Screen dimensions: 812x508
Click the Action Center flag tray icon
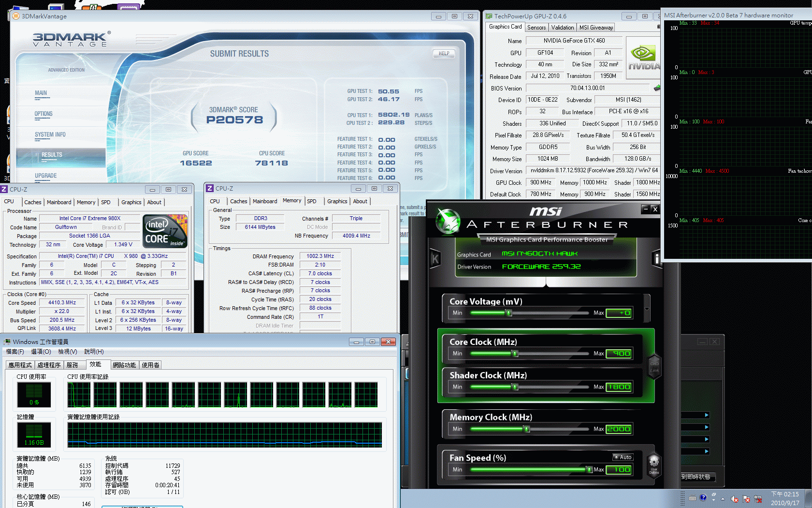point(746,499)
